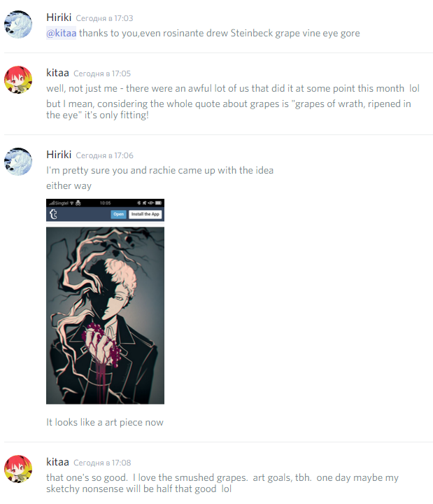Select the 10:05 clock in the embedded phone status bar

point(105,203)
